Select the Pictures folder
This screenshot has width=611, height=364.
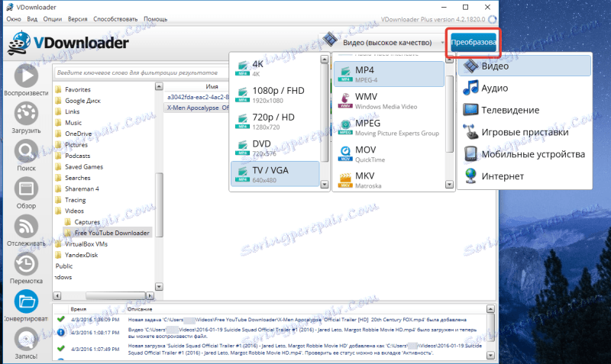76,145
